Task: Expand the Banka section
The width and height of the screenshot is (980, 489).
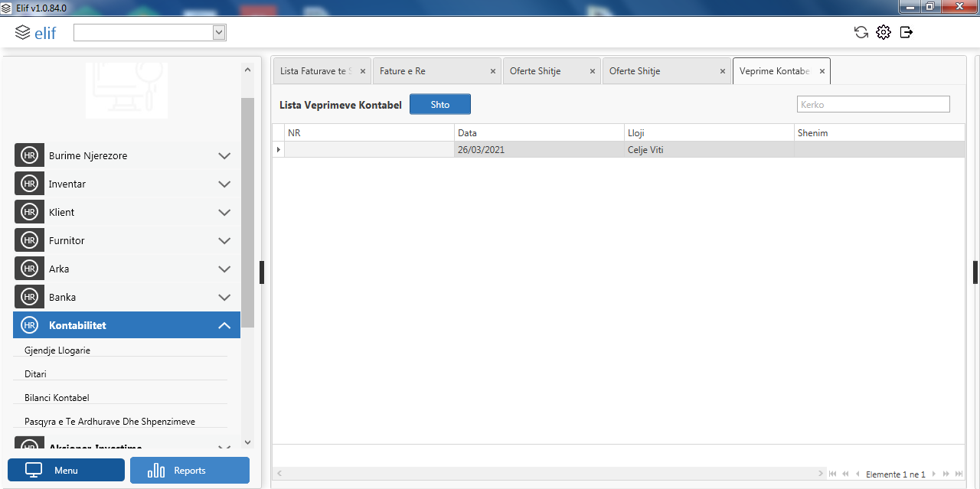Action: tap(224, 297)
